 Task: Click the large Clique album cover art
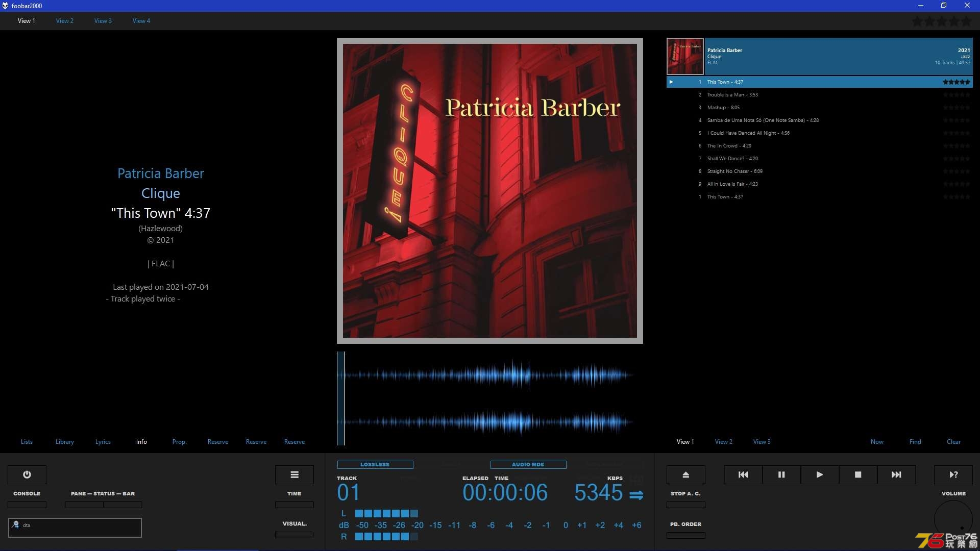click(x=490, y=191)
